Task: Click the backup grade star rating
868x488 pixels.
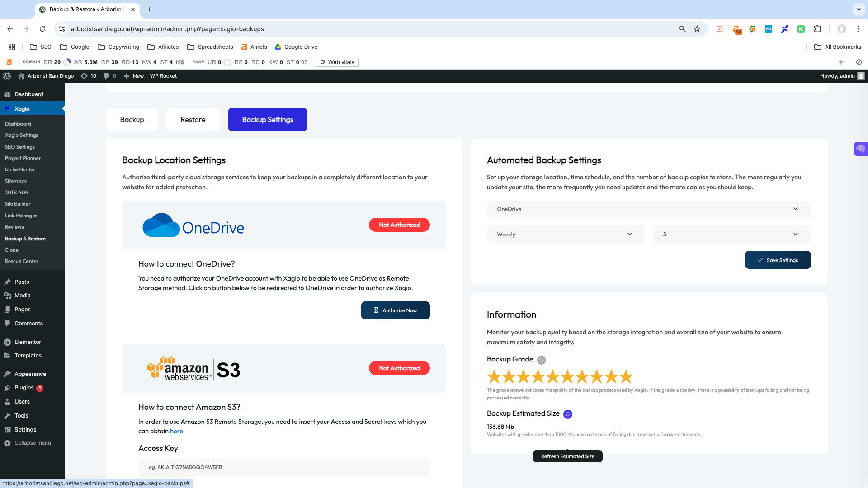Action: point(560,376)
